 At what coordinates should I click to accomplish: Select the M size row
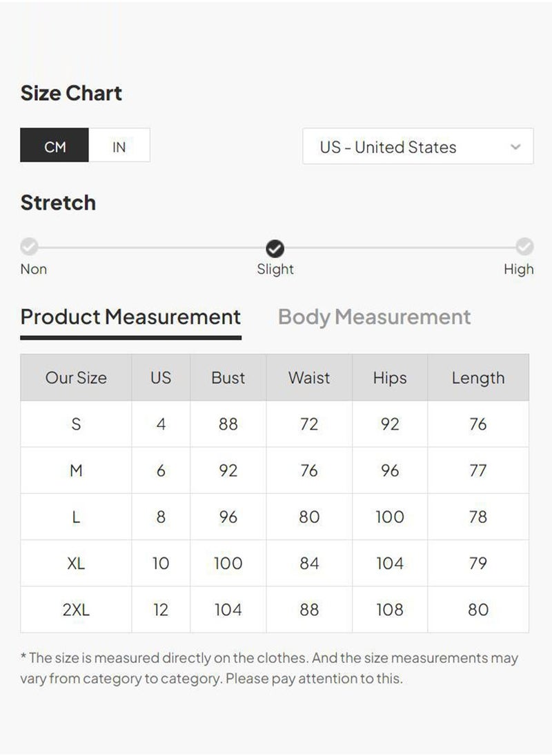click(x=275, y=470)
